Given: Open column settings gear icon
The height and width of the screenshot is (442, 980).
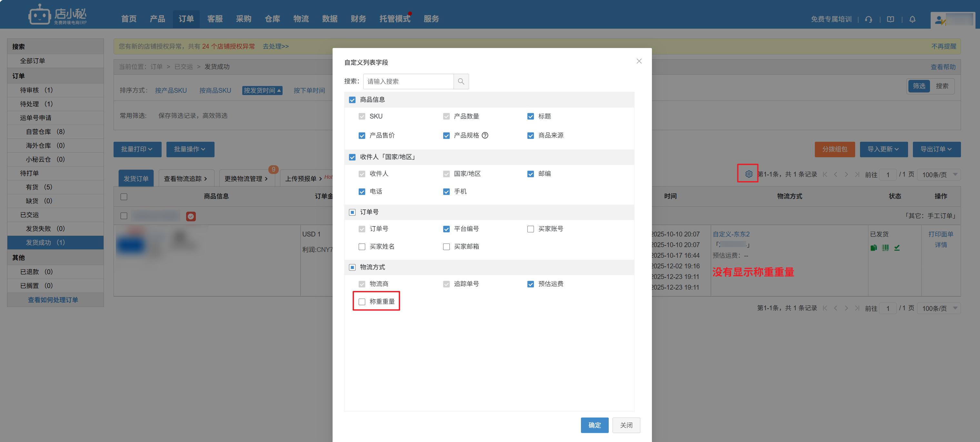Looking at the screenshot, I should [748, 174].
